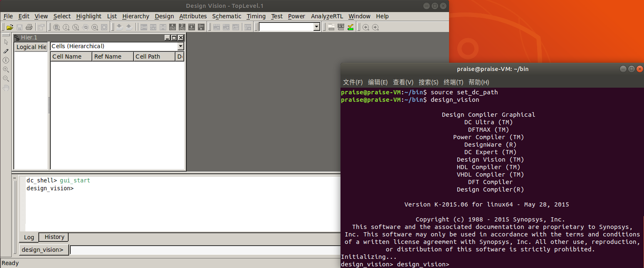This screenshot has width=644, height=268.
Task: Open the Attributes menu
Action: 193,16
